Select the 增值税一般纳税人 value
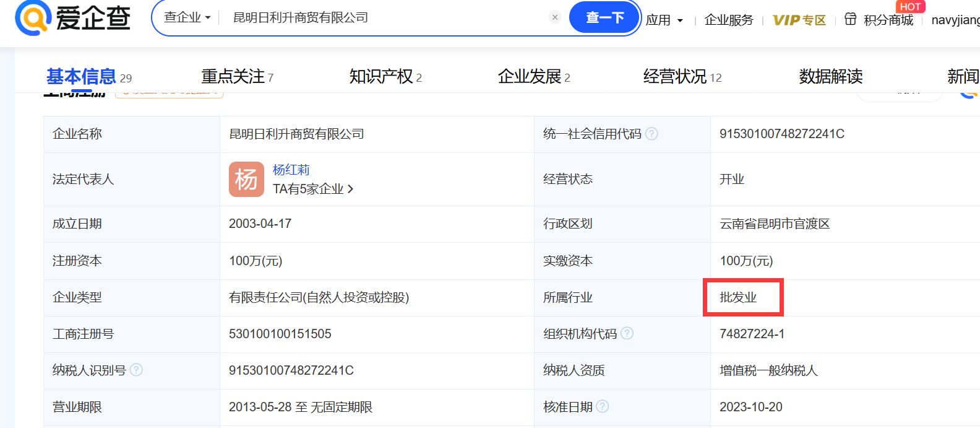This screenshot has height=428, width=980. (x=768, y=370)
